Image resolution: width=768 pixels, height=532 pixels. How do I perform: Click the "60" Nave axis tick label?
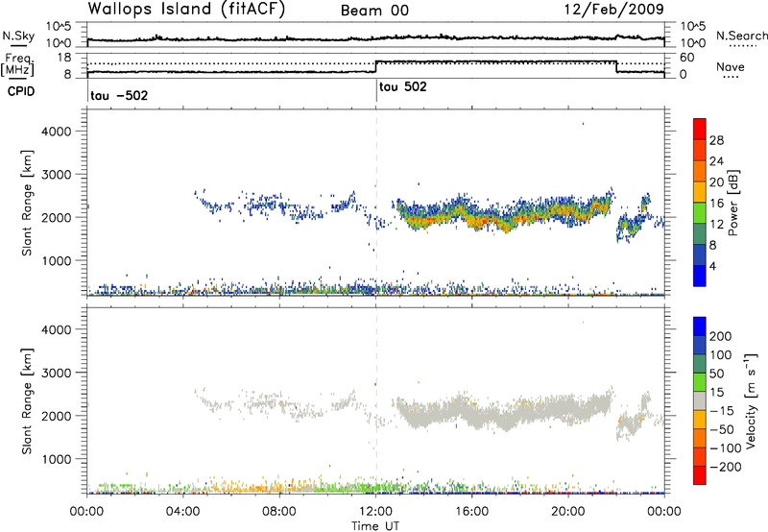687,58
